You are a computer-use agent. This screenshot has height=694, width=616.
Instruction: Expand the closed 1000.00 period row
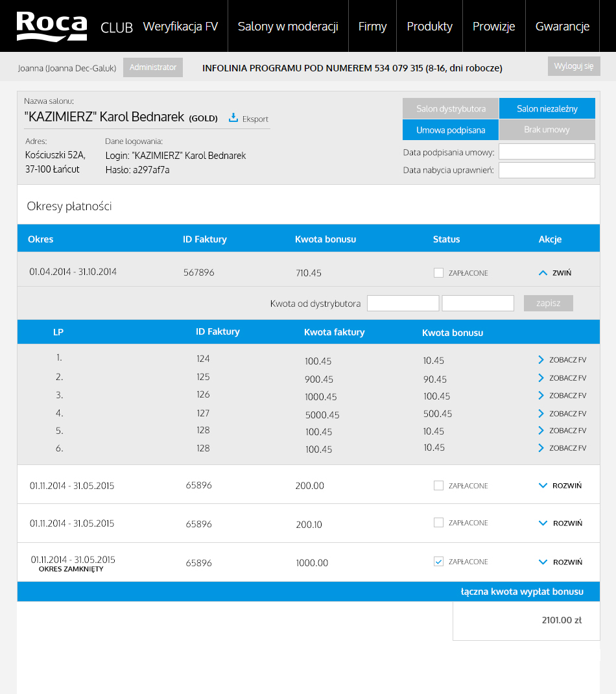click(x=560, y=562)
